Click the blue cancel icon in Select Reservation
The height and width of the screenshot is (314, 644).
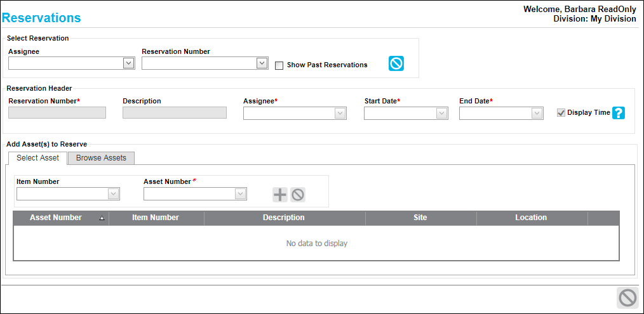[x=396, y=63]
